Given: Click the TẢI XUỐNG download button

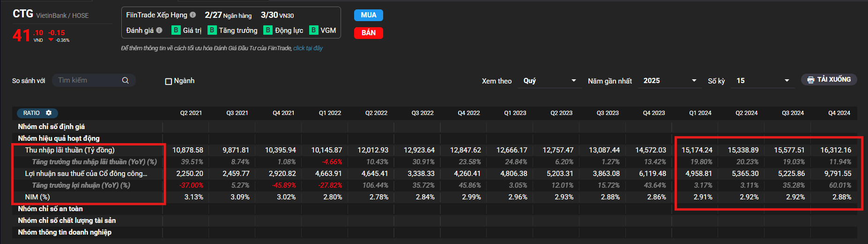Looking at the screenshot, I should point(829,80).
